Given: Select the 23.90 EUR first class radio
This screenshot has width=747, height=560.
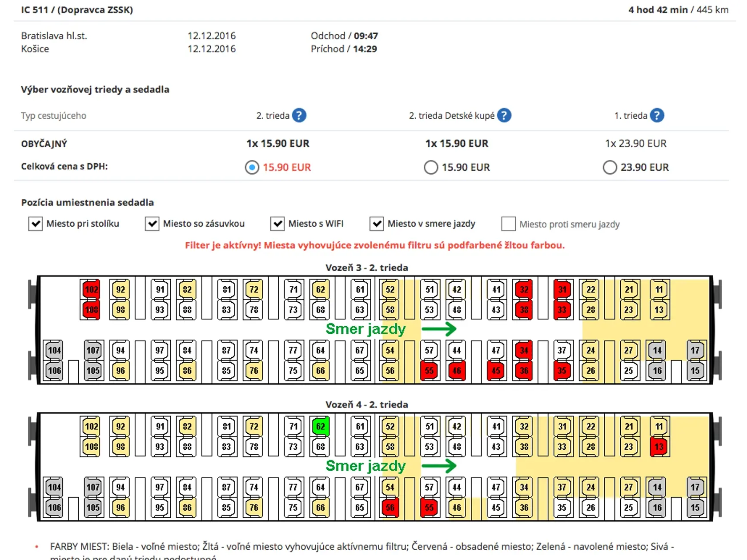Looking at the screenshot, I should click(x=610, y=168).
